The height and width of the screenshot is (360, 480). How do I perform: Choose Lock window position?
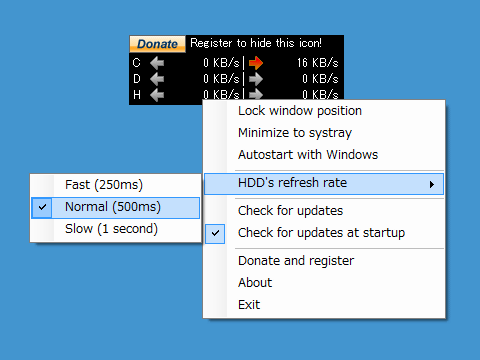[x=324, y=111]
